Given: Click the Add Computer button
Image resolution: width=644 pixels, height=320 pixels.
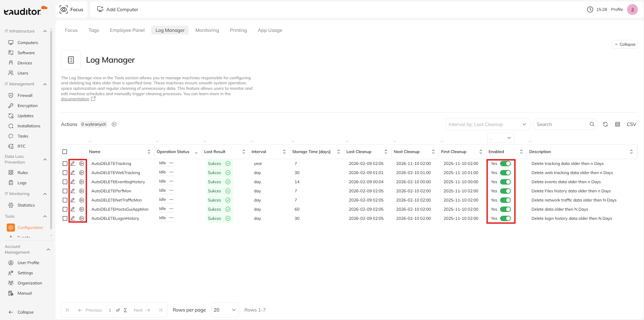Looking at the screenshot, I should 118,9.
